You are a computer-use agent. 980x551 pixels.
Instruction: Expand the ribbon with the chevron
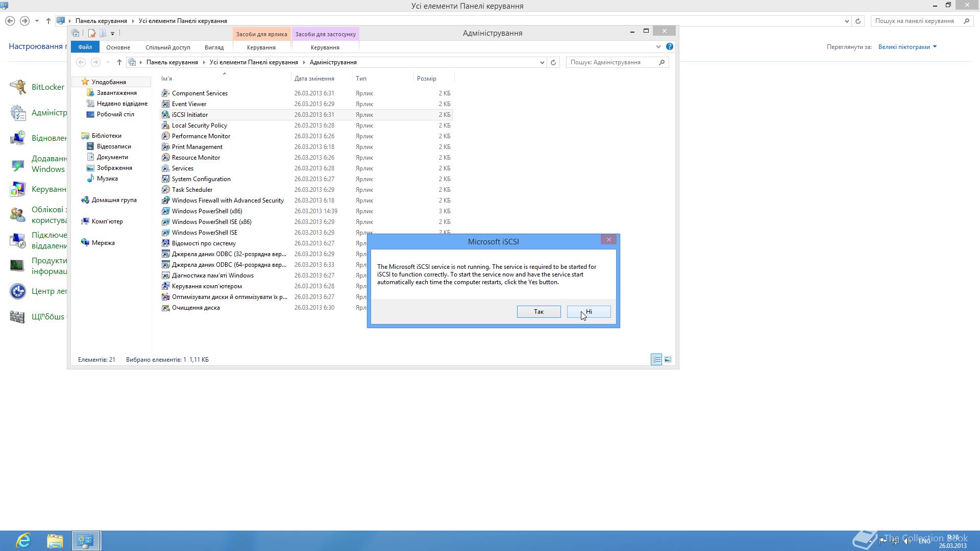[658, 47]
